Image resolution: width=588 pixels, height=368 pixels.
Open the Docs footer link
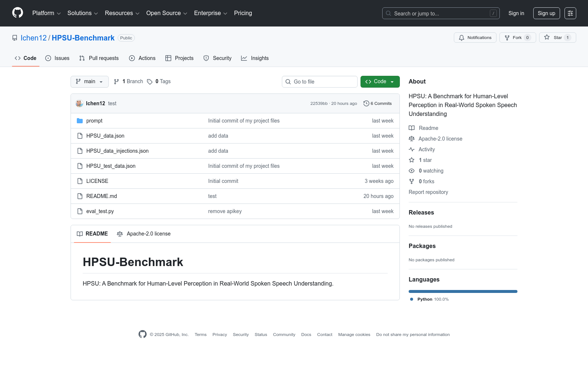tap(306, 335)
